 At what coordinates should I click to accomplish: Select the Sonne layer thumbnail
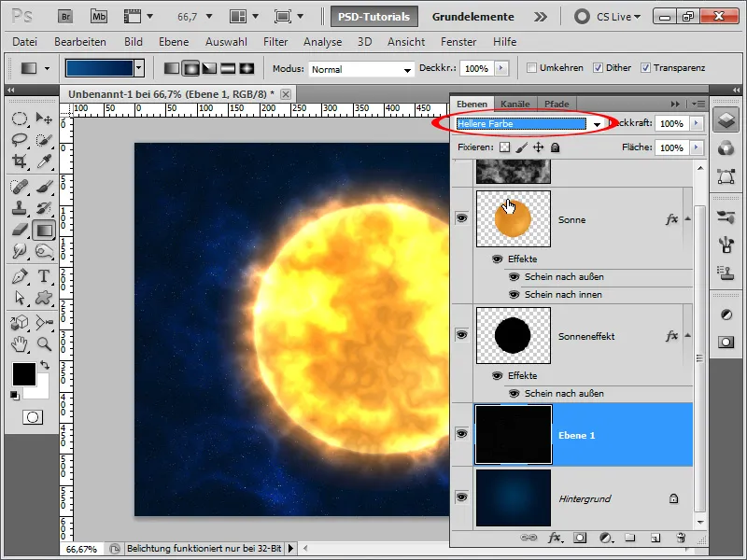(x=513, y=219)
